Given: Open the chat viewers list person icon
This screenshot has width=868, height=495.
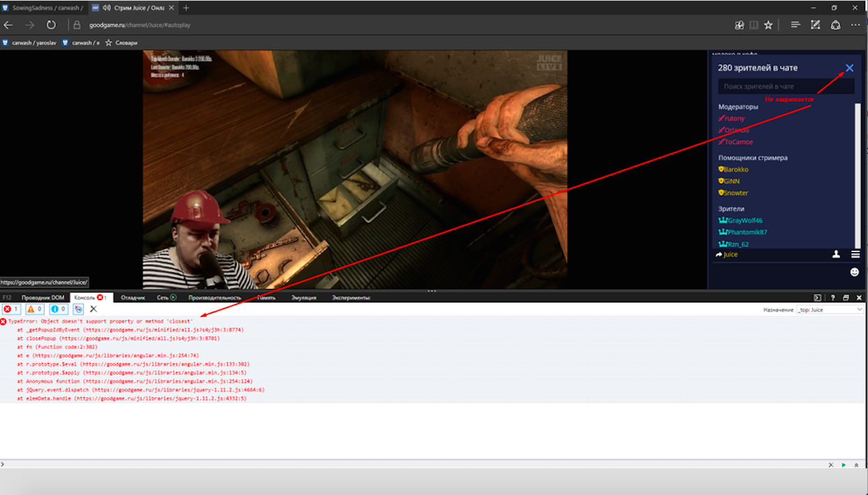Looking at the screenshot, I should click(x=837, y=255).
